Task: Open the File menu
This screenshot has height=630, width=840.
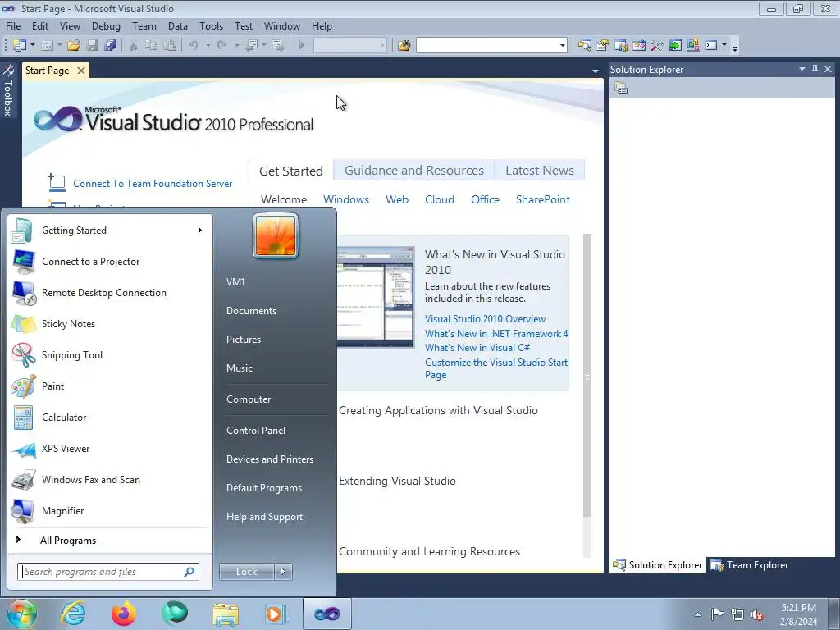Action: click(13, 25)
